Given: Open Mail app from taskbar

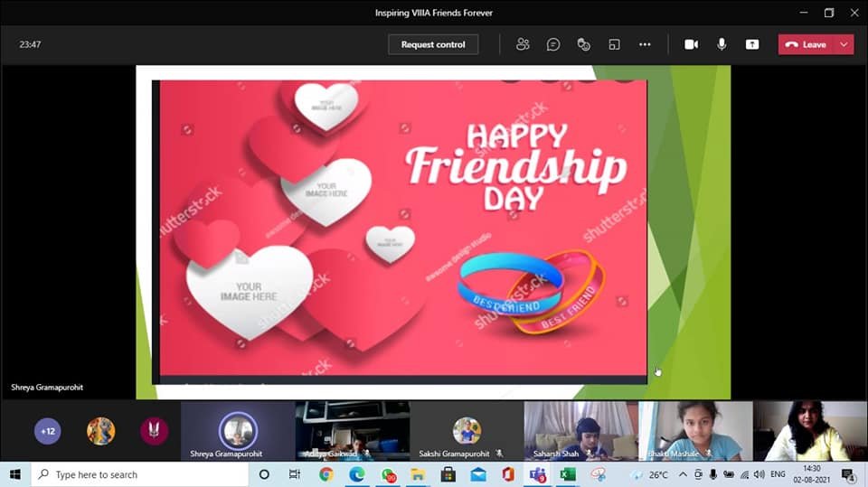Looking at the screenshot, I should coord(478,474).
